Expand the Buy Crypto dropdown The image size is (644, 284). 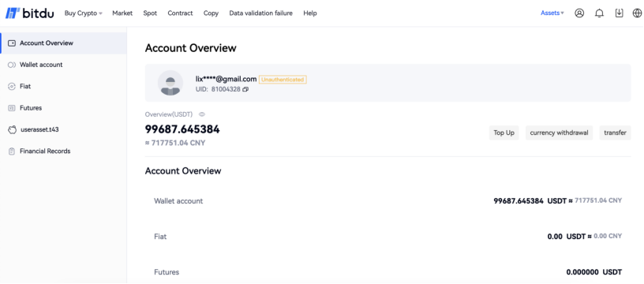pyautogui.click(x=84, y=13)
